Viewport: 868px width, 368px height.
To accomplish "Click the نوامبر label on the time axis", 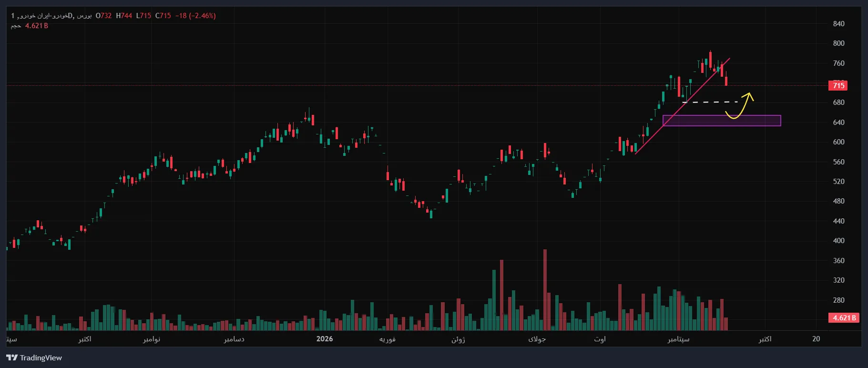I will click(152, 339).
